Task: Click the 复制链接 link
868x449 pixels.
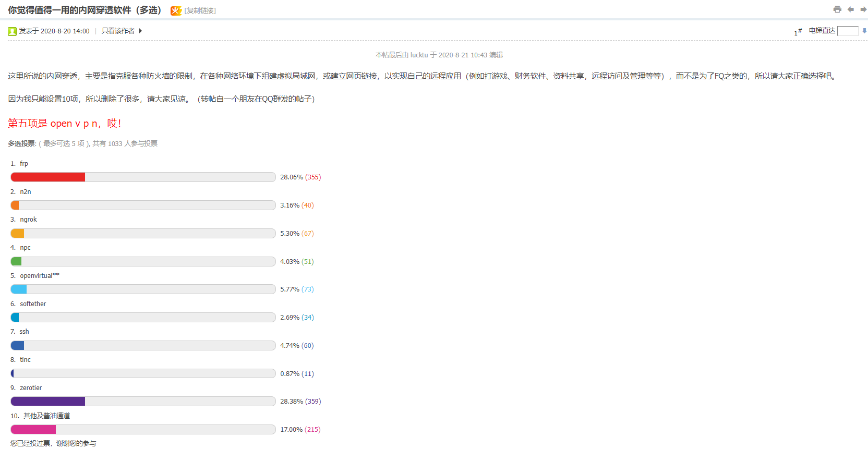Action: click(x=200, y=10)
